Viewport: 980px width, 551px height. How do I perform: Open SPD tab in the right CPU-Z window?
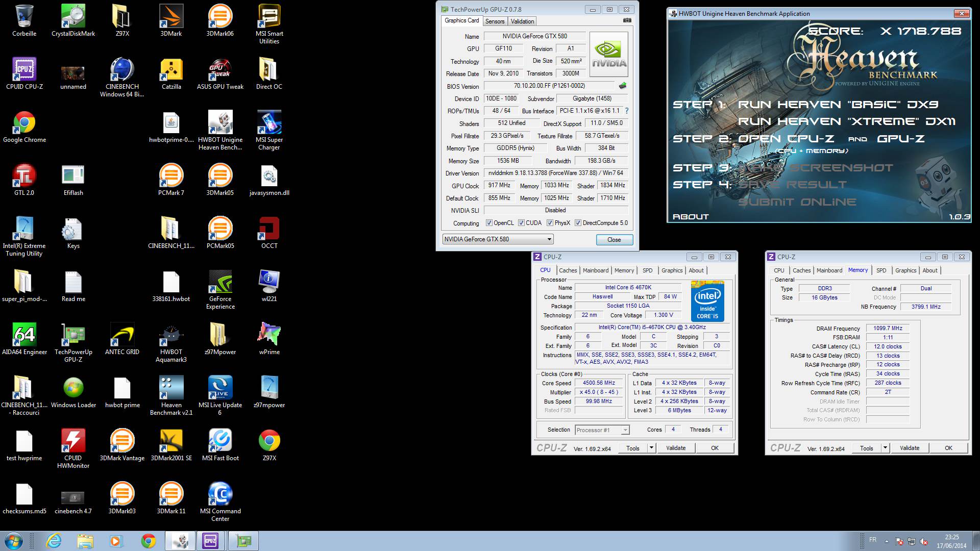click(x=881, y=270)
